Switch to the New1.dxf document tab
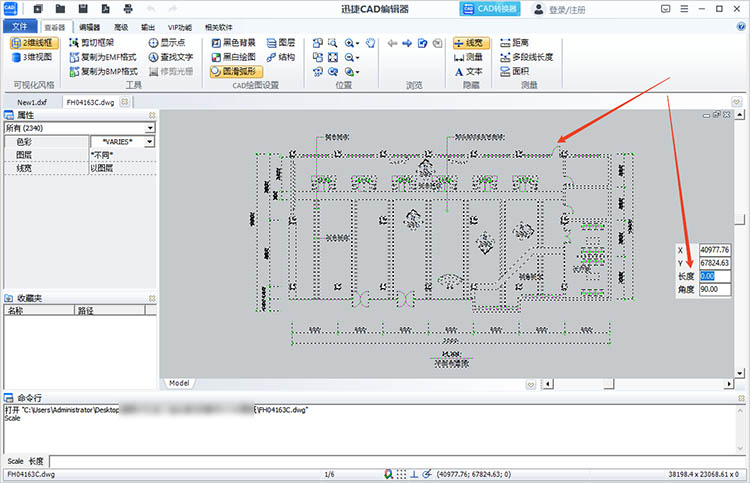 point(33,102)
